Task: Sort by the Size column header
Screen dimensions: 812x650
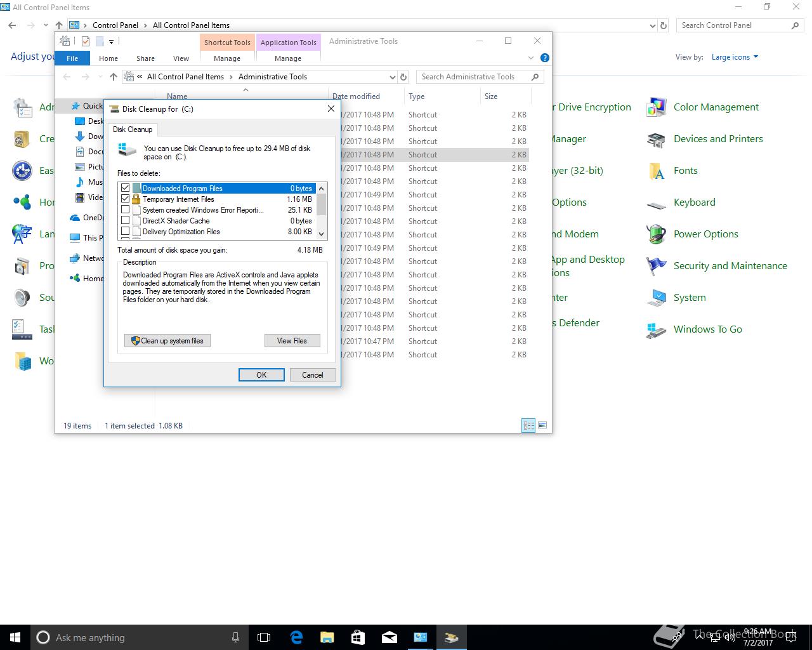Action: coord(505,96)
